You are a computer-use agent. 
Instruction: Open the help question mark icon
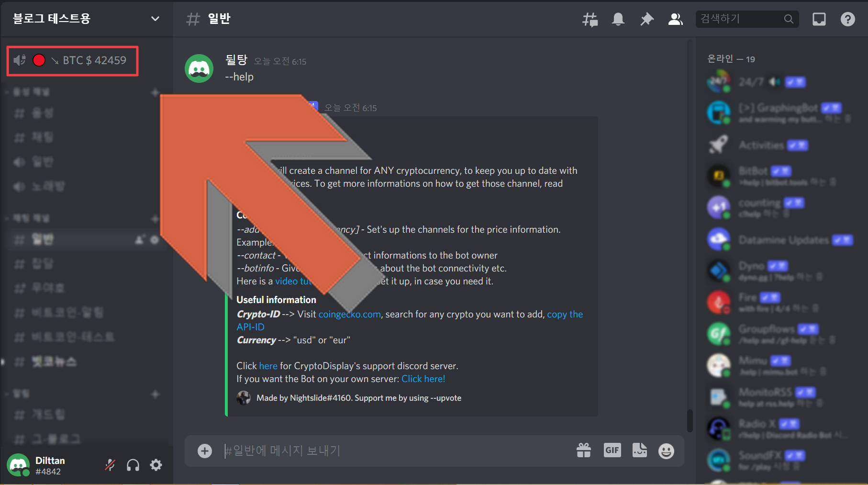[x=848, y=19]
